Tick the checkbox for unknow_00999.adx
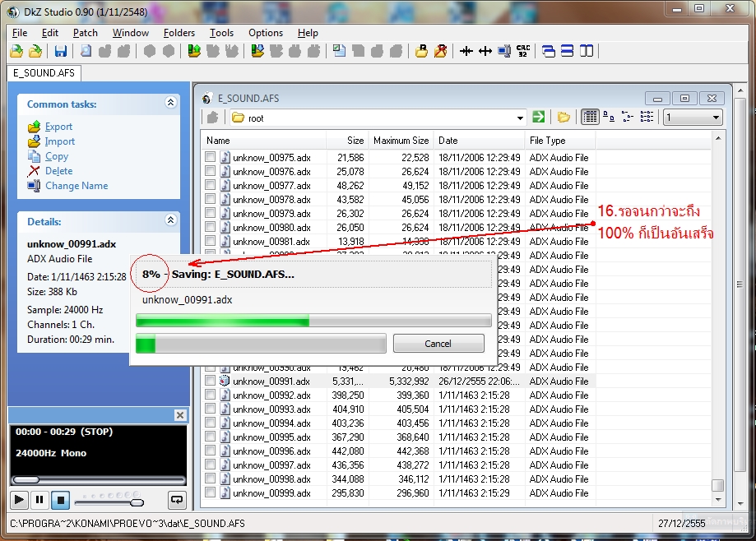756x541 pixels. pos(210,492)
